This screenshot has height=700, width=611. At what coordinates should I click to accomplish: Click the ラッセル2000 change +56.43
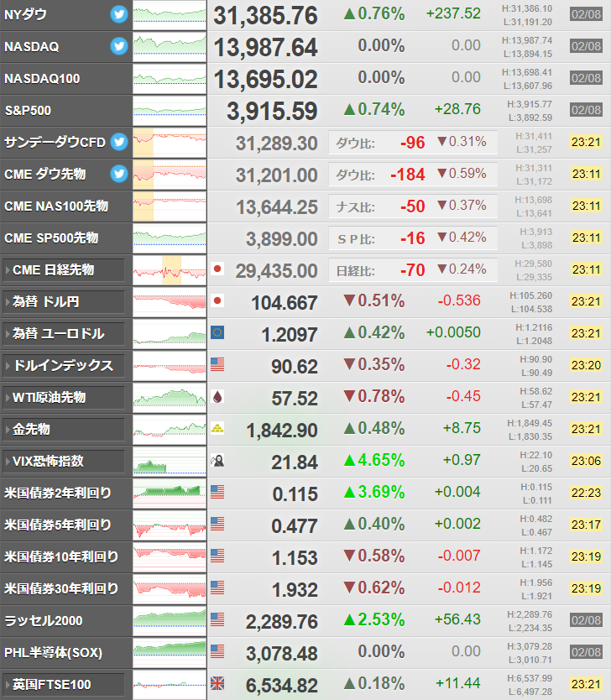click(457, 619)
